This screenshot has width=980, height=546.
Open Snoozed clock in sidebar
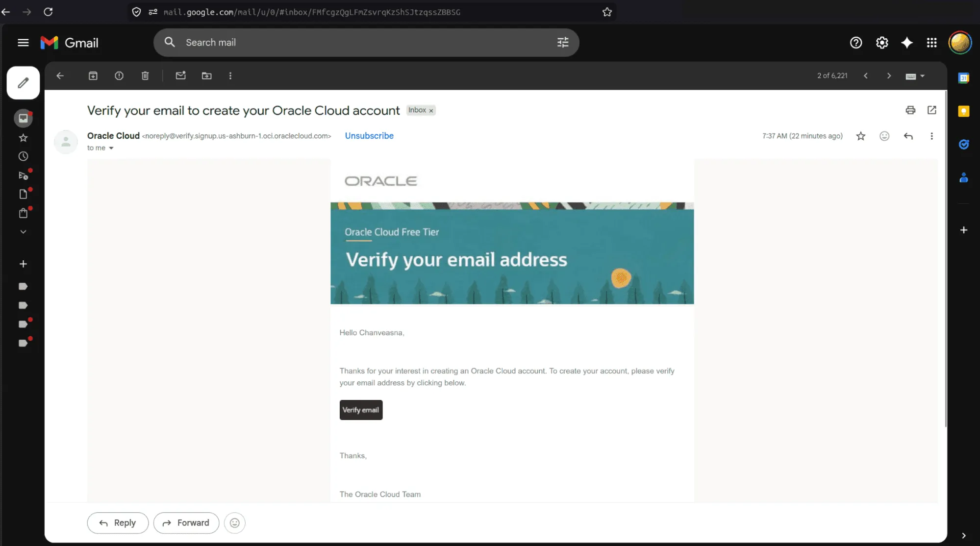pyautogui.click(x=23, y=156)
